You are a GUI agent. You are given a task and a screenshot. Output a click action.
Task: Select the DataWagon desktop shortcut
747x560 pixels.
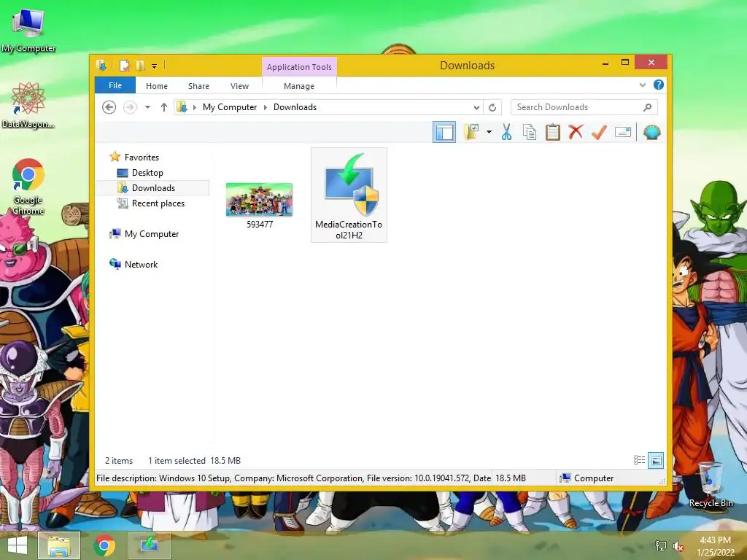[28, 105]
